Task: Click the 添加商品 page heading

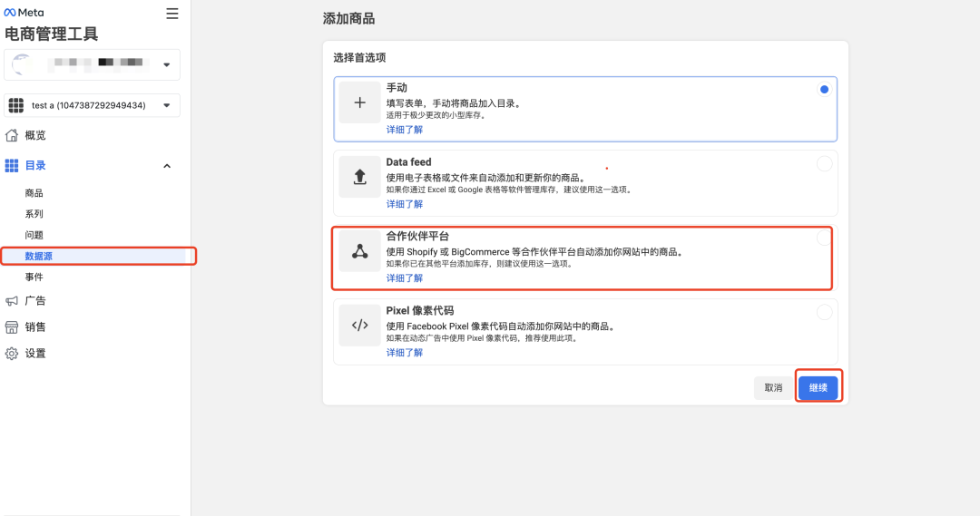Action: [348, 19]
